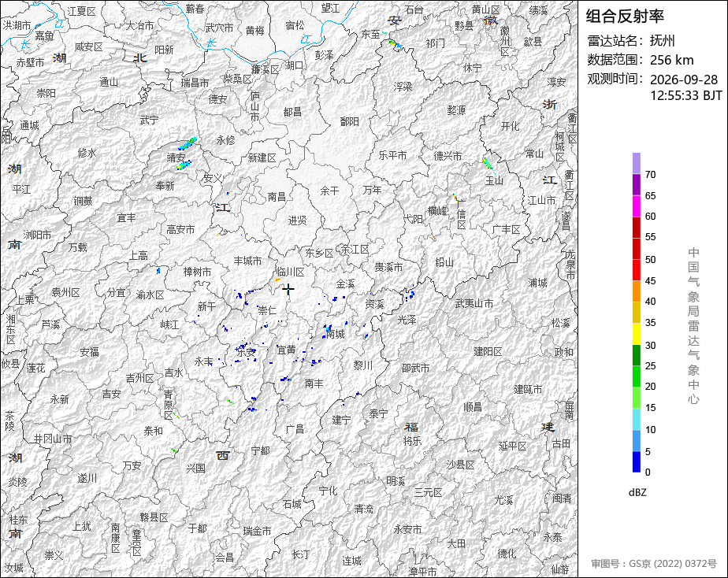
Task: Click the 资溪 label on the map
Action: coord(374,304)
